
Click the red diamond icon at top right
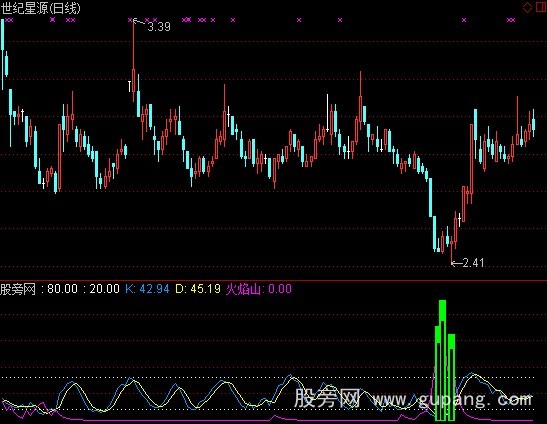(527, 7)
